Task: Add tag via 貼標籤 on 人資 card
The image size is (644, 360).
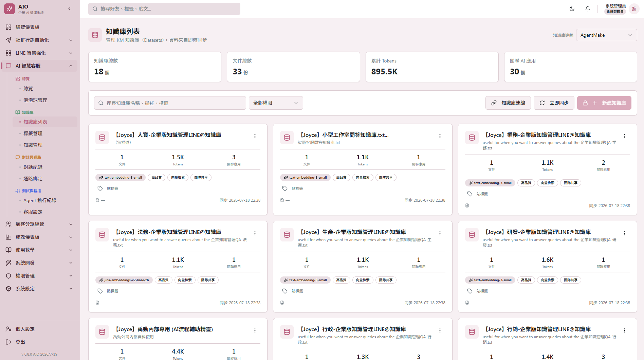Action: [x=108, y=188]
